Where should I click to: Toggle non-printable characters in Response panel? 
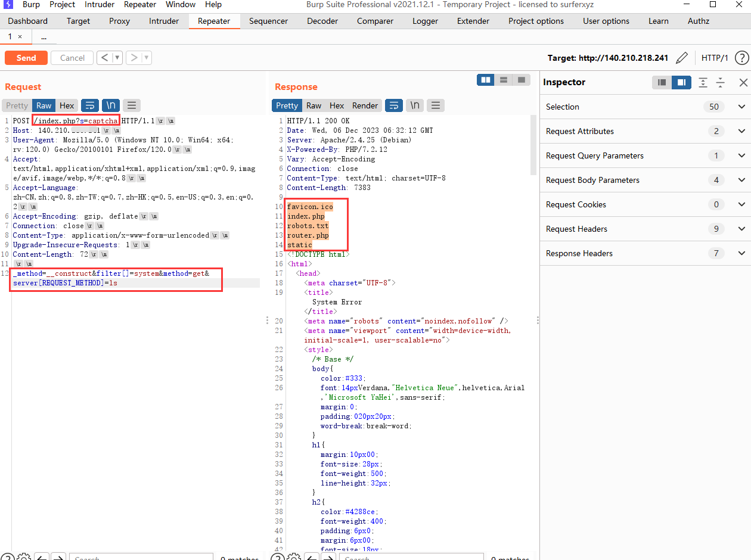[x=415, y=105]
